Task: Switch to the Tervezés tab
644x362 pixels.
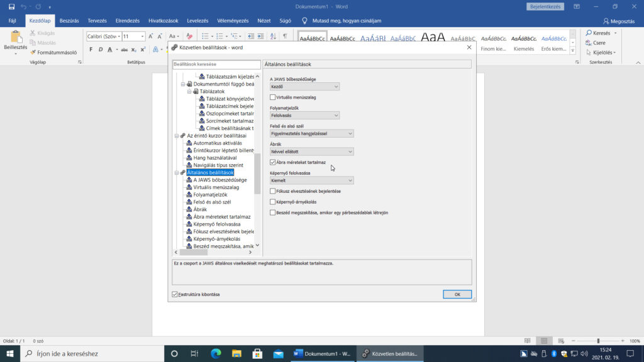Action: pos(97,21)
